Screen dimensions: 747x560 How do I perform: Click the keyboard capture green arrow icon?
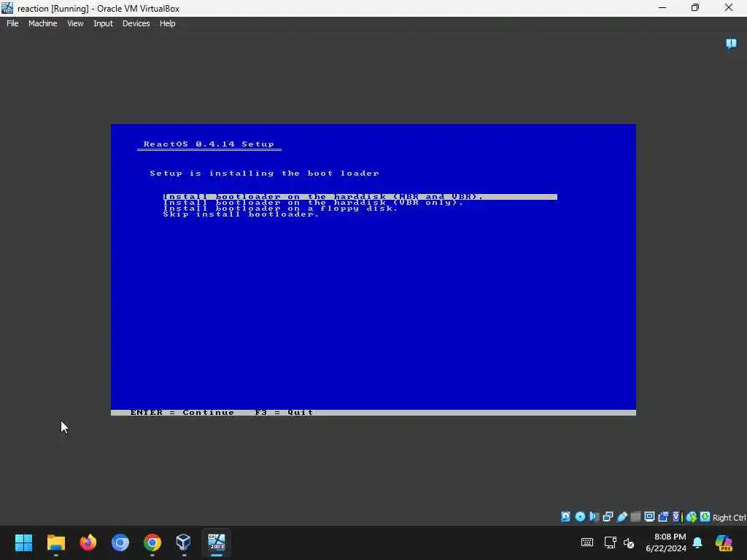coord(705,517)
